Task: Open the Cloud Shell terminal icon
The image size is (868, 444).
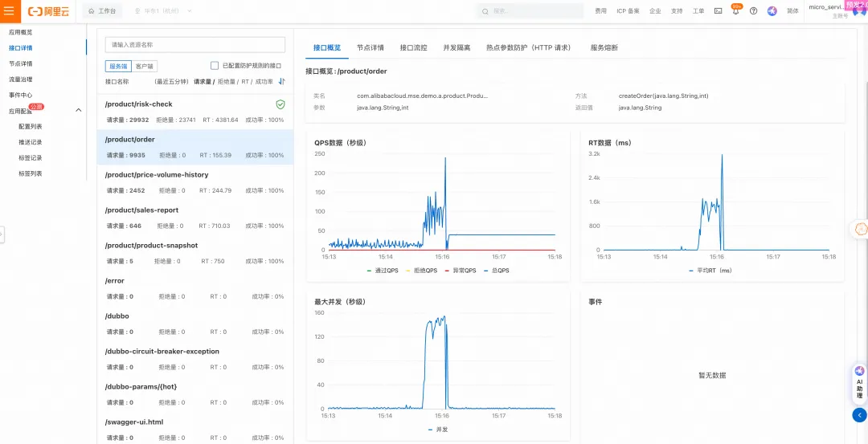Action: [718, 11]
